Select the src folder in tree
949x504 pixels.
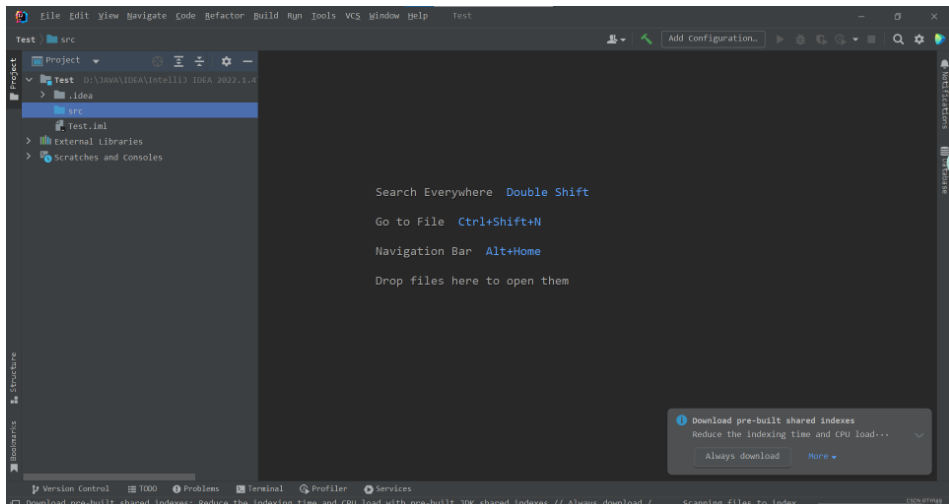pos(140,110)
